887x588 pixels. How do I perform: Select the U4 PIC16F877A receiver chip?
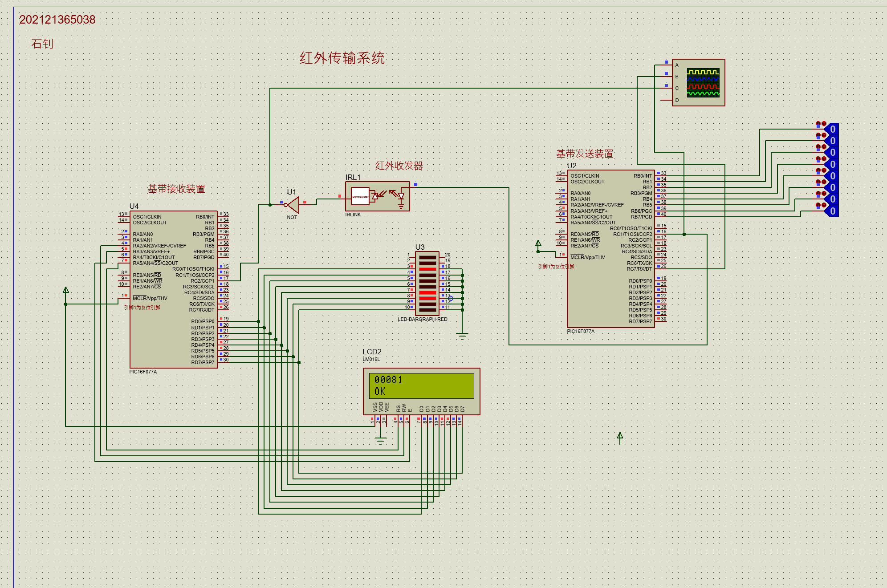tap(174, 289)
